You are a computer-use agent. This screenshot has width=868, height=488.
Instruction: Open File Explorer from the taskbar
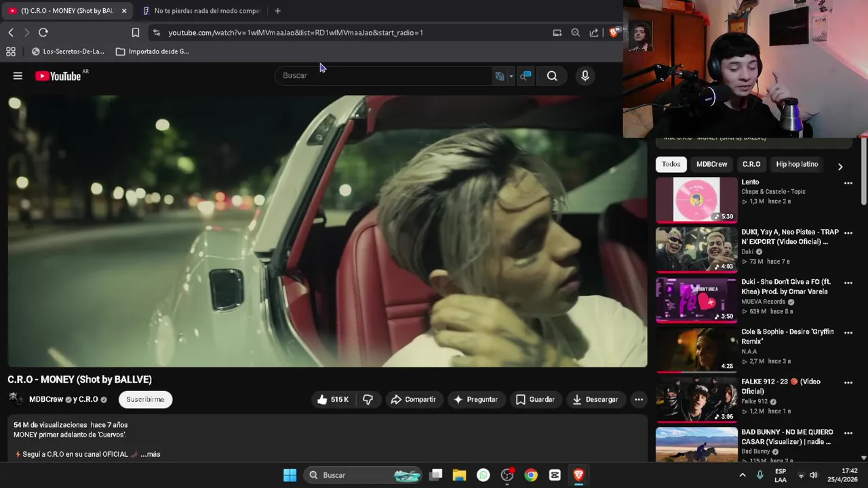tap(459, 475)
